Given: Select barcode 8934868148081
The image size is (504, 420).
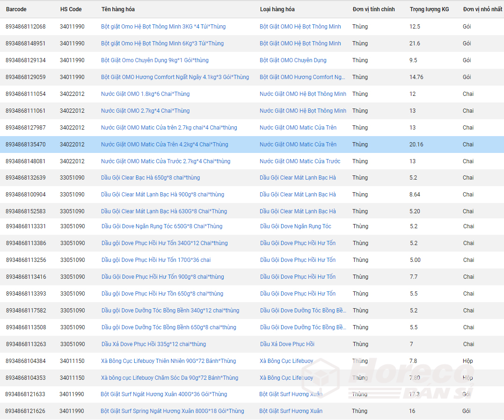Looking at the screenshot, I should [x=26, y=161].
